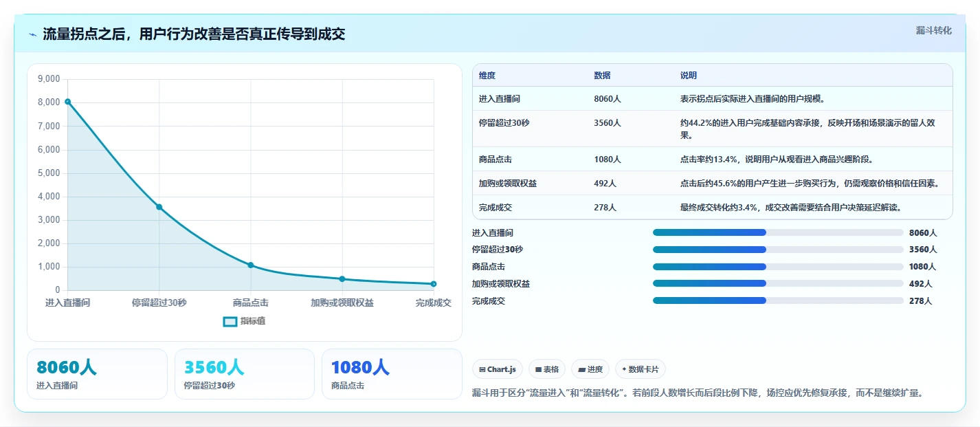
Task: Click the chart data point for 停留超过30秒
Action: [x=159, y=207]
